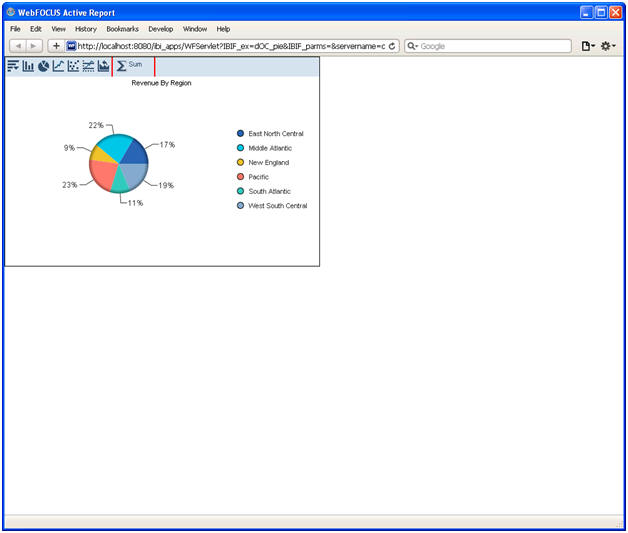Open the History menu

(86, 29)
